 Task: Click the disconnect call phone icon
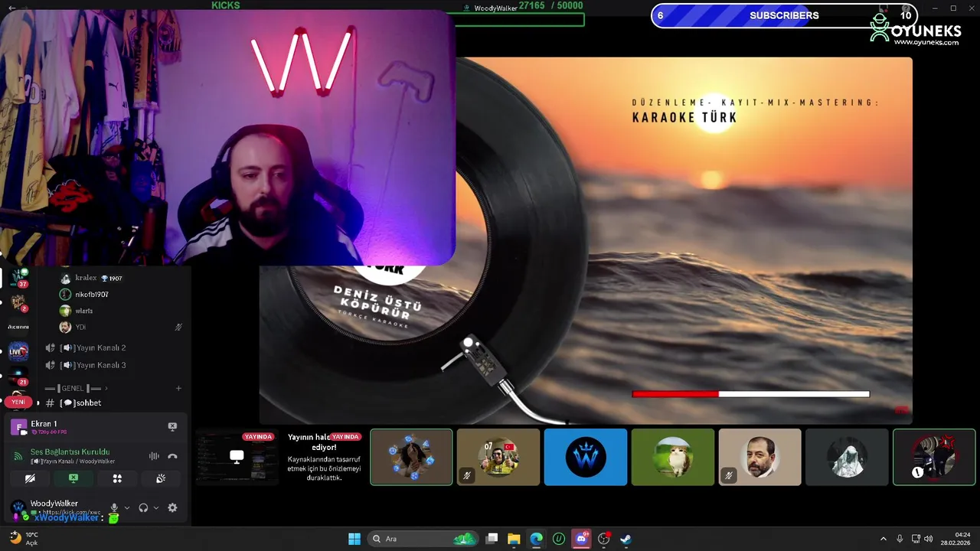point(172,456)
